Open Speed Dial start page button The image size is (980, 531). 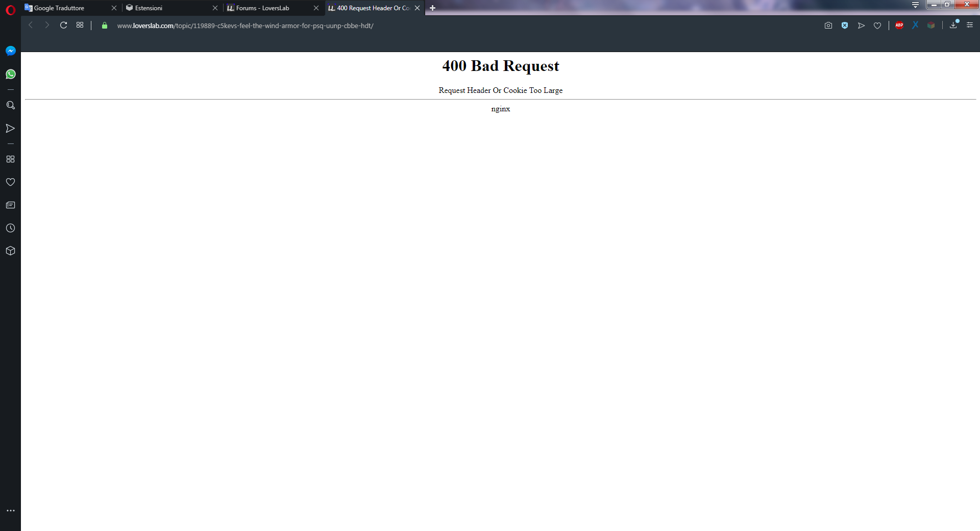point(80,25)
